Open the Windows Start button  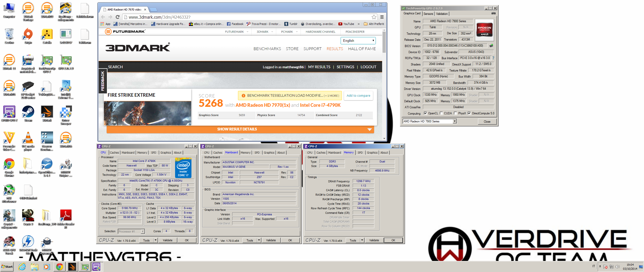(7, 267)
